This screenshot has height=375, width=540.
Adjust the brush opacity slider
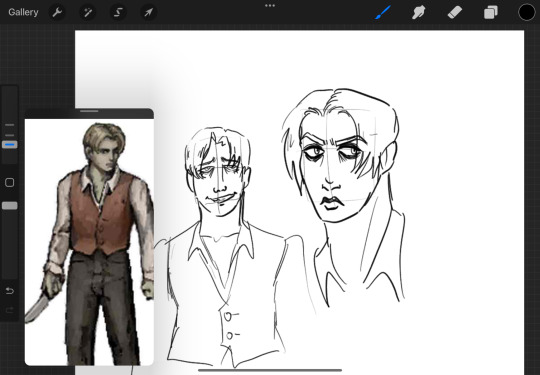(10, 206)
